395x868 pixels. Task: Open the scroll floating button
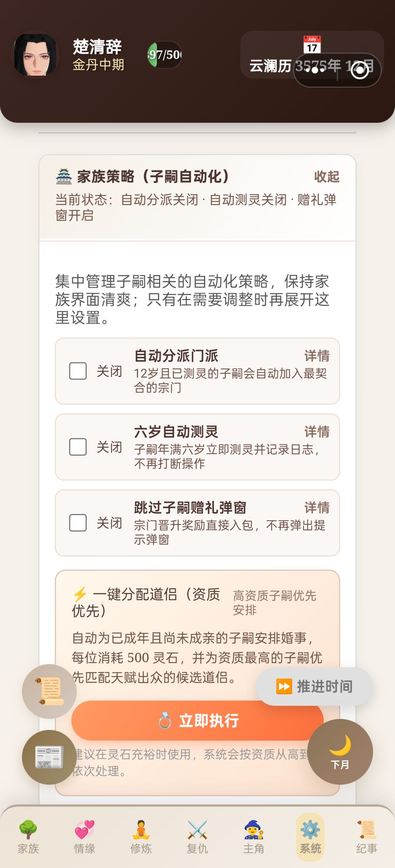click(49, 691)
